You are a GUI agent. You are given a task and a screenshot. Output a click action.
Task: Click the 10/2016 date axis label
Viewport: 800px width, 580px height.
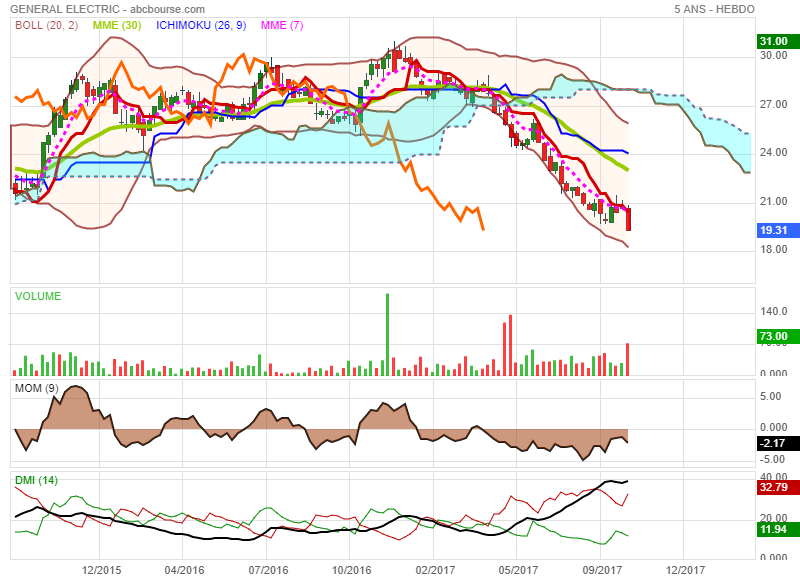point(352,570)
